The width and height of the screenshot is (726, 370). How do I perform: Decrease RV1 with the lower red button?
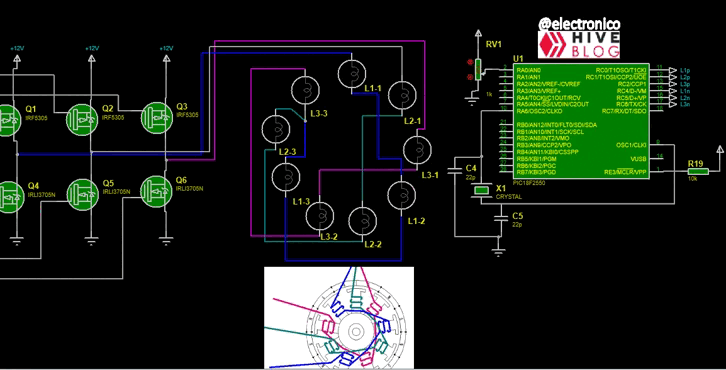pos(470,77)
